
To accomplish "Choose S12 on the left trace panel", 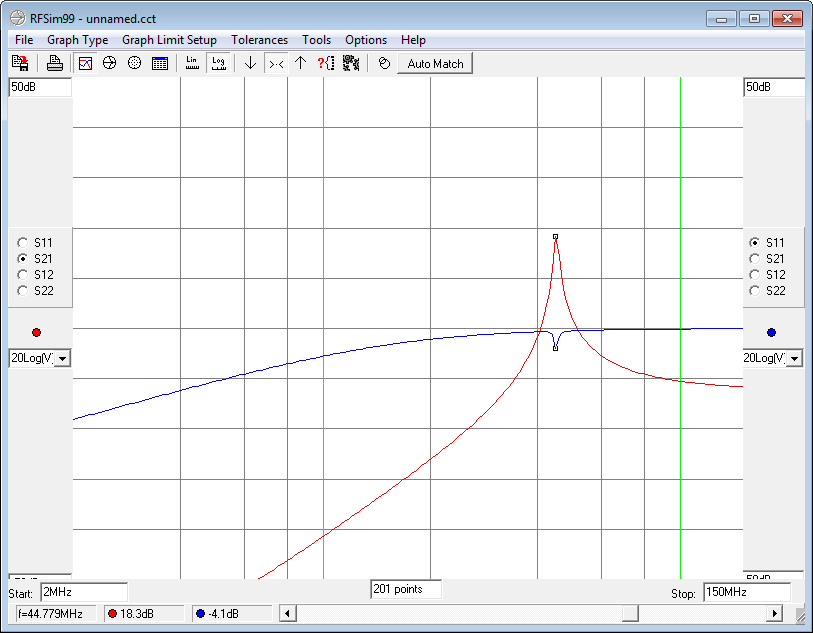I will pyautogui.click(x=23, y=275).
